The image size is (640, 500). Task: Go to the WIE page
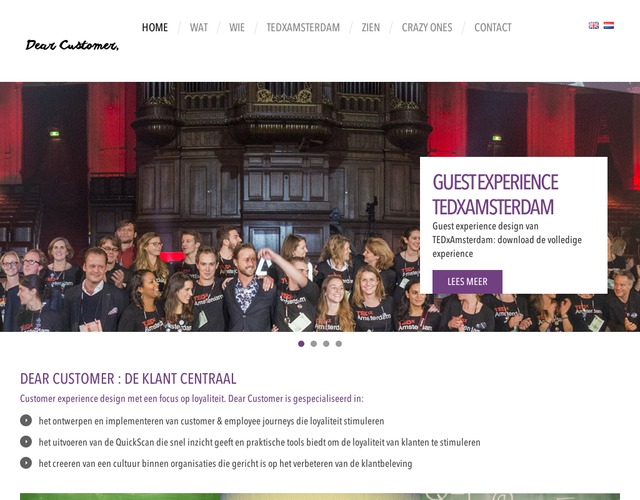(x=237, y=27)
